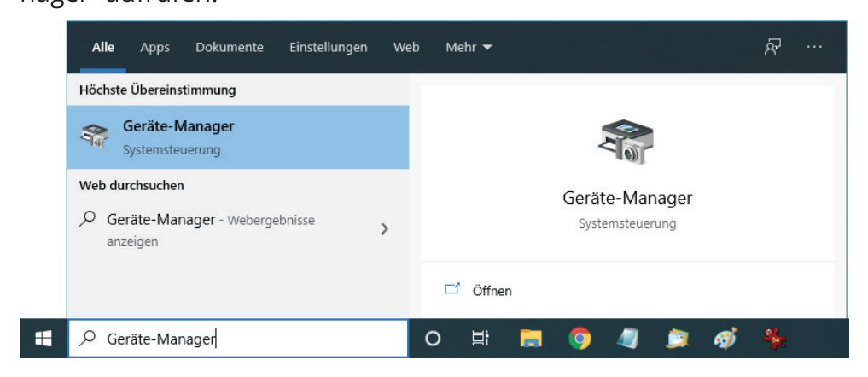This screenshot has height=377, width=868.
Task: Click Systemsteuerung label in preview pane
Action: [627, 223]
